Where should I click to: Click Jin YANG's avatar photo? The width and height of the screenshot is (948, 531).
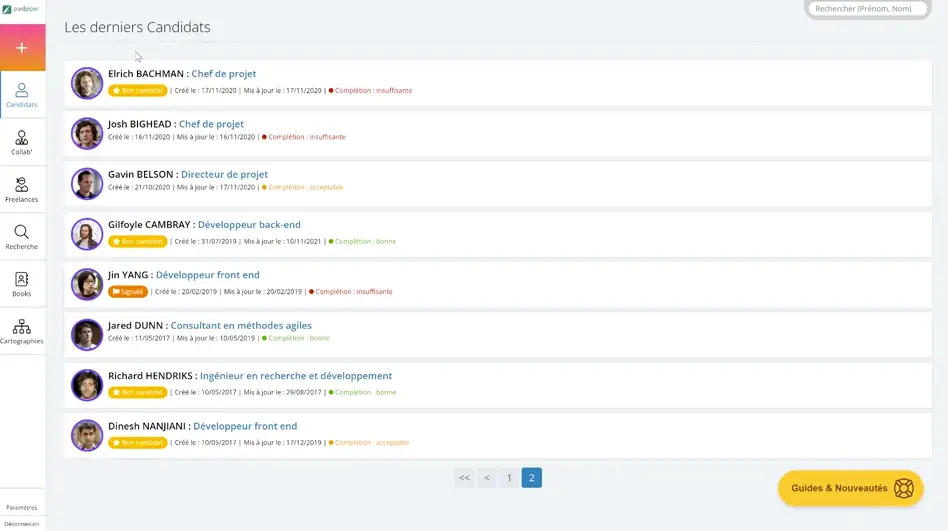click(x=87, y=284)
